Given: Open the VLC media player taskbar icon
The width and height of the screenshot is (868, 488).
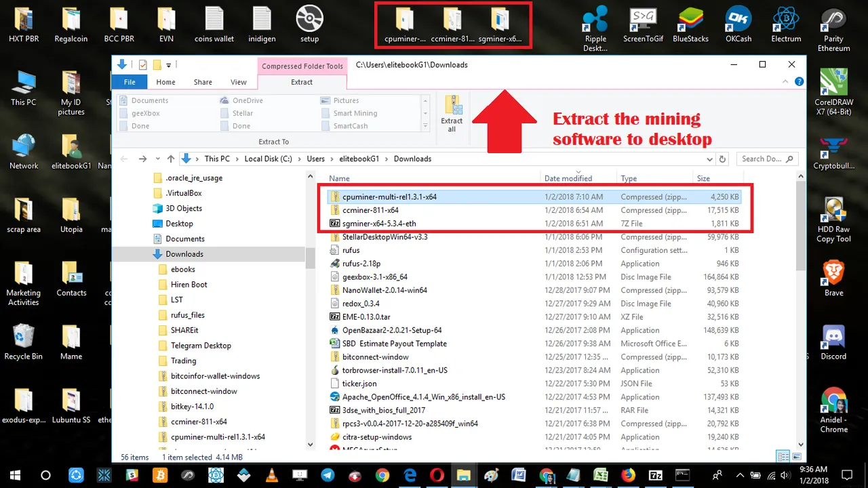Looking at the screenshot, I should [272, 475].
